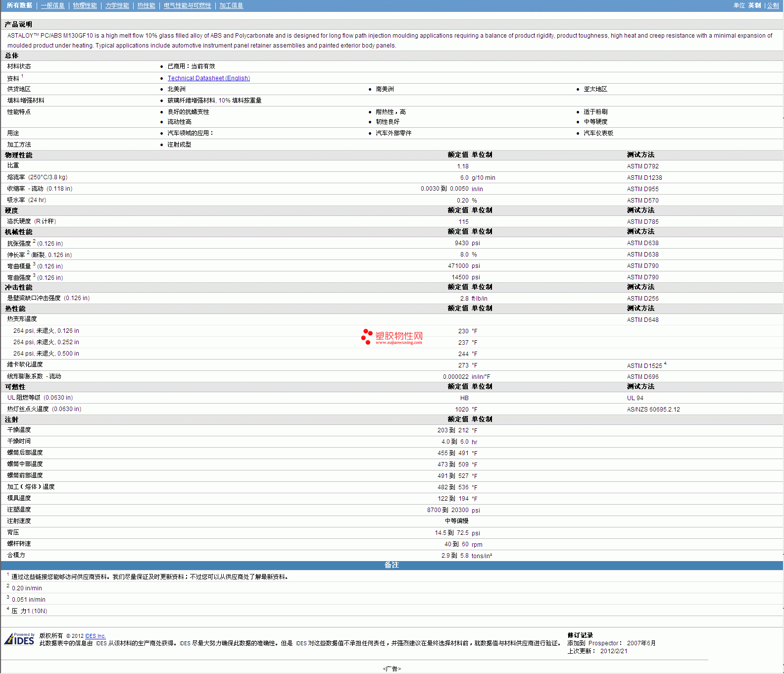Click footnote 0.051 in/min
The height and width of the screenshot is (674, 784).
pyautogui.click(x=29, y=600)
